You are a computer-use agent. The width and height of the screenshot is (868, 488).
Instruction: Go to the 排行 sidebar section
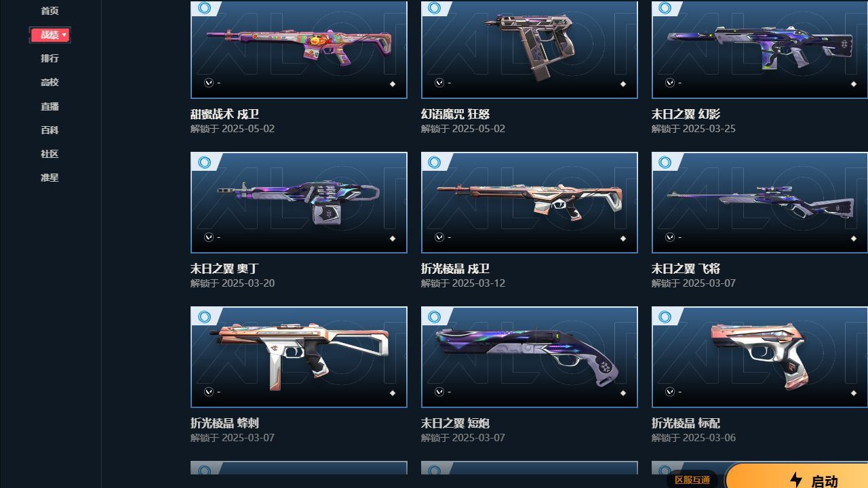50,58
